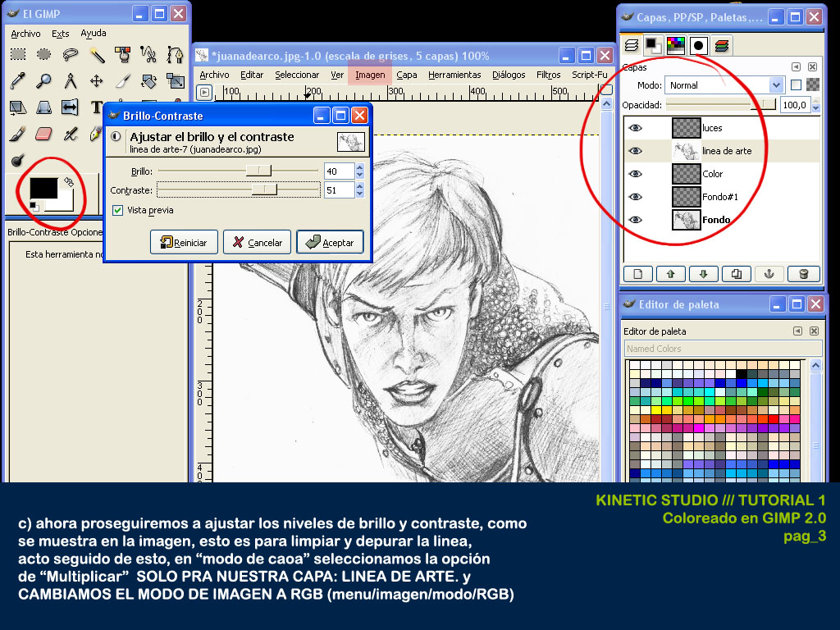Open the Editor de paleta tab menu arrow
This screenshot has height=630, width=840.
tap(797, 331)
